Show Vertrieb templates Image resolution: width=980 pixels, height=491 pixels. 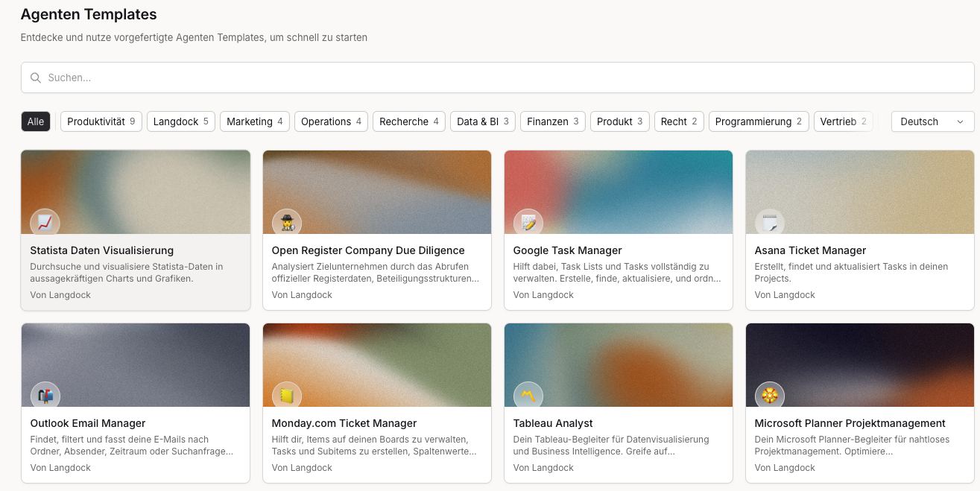tap(844, 121)
